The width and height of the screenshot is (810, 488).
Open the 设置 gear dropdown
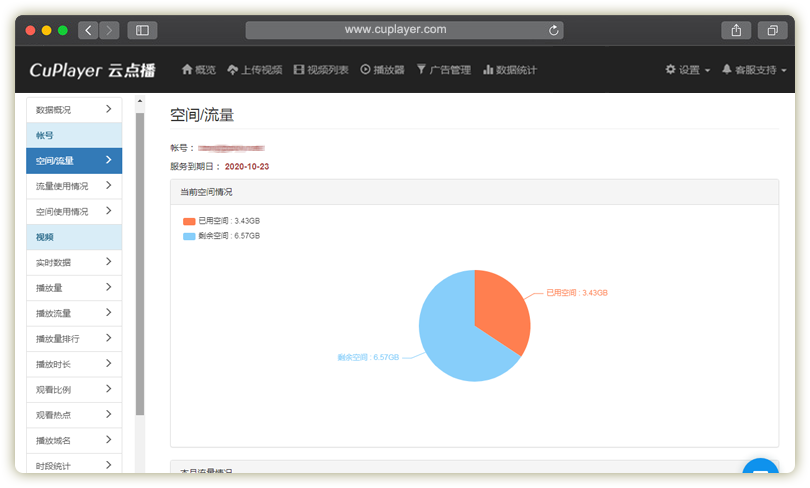688,70
